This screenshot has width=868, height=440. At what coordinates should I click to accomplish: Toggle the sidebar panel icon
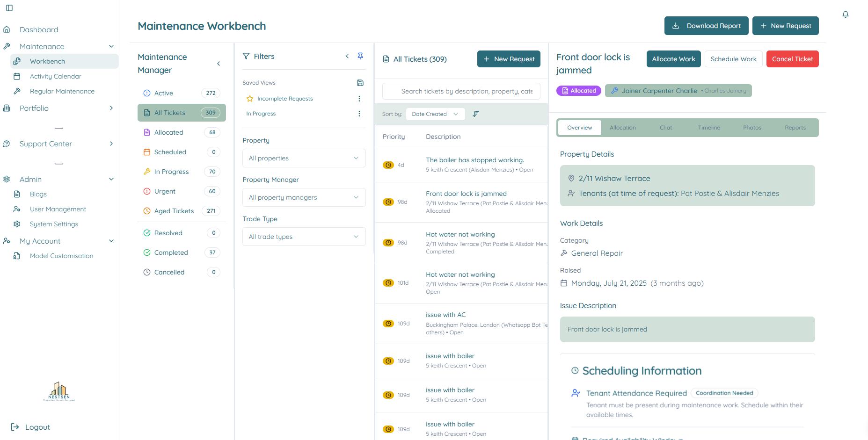(x=9, y=8)
